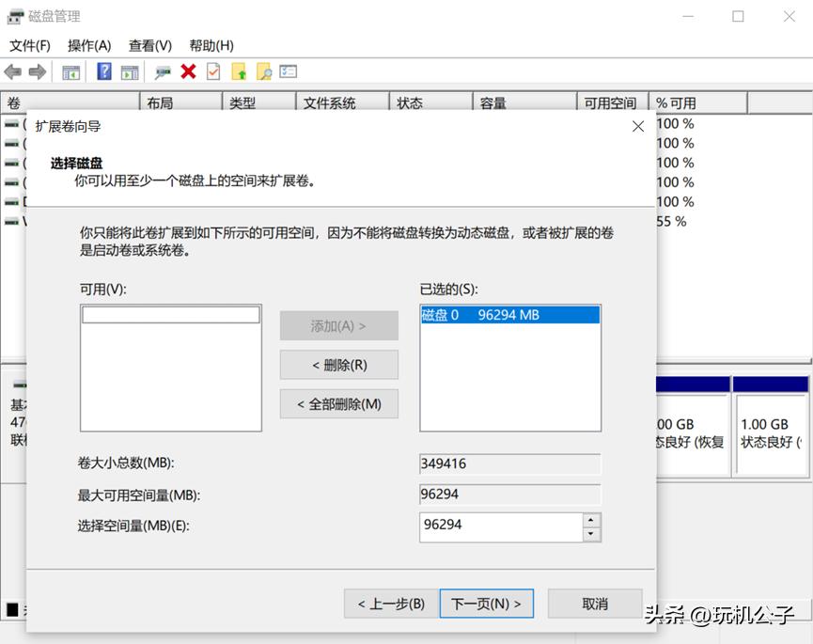Click the document checkmark properties icon
The width and height of the screenshot is (813, 644).
point(211,71)
